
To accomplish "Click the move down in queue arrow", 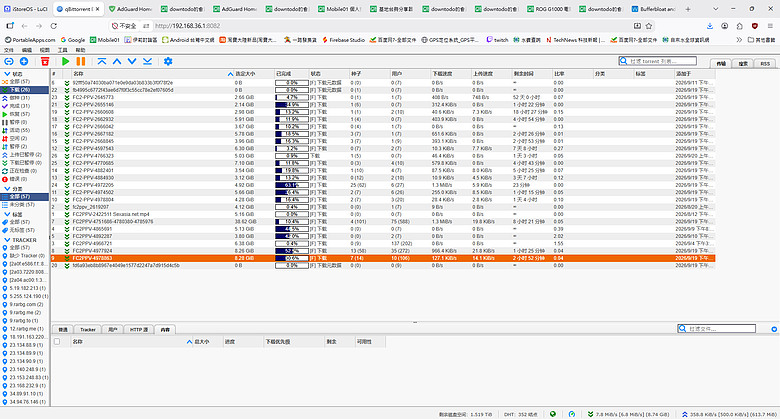I will pyautogui.click(x=132, y=61).
